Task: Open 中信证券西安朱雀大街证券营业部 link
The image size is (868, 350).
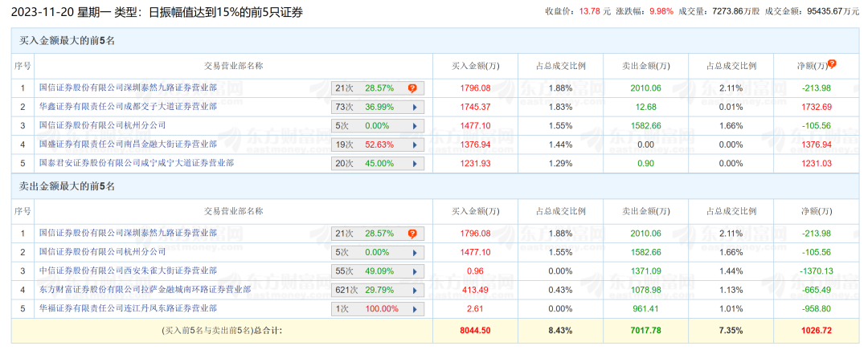Action: point(128,271)
